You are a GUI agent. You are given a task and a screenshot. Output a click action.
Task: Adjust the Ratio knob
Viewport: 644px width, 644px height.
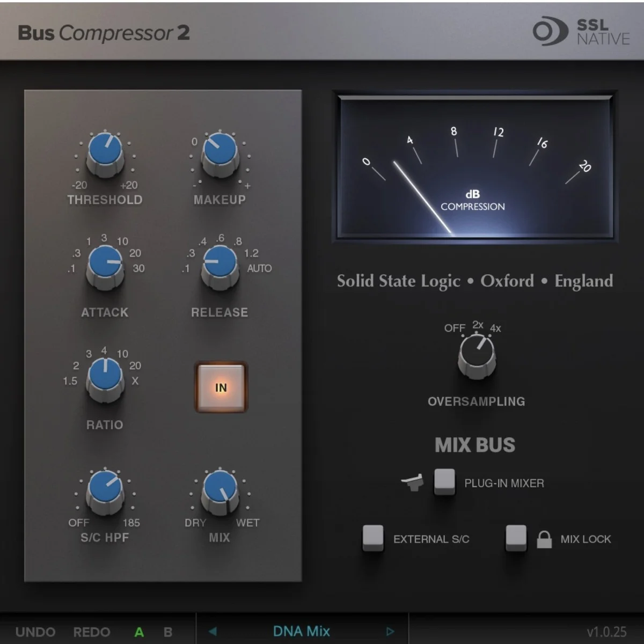coord(105,379)
